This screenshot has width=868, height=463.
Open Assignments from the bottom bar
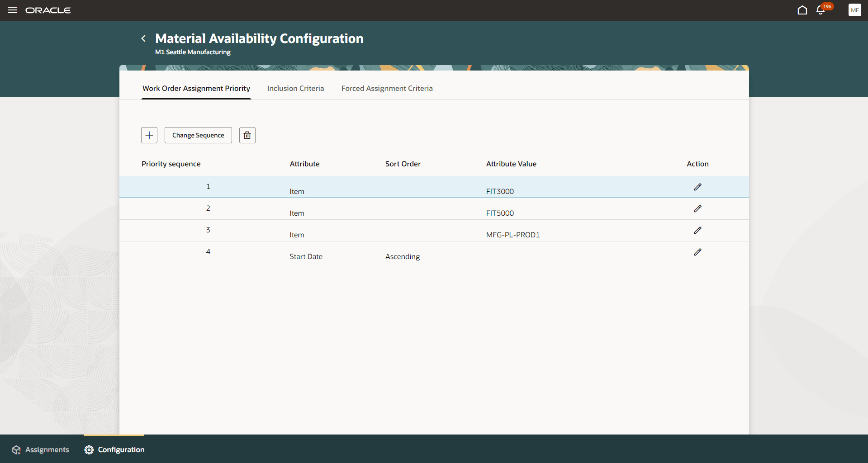[40, 449]
